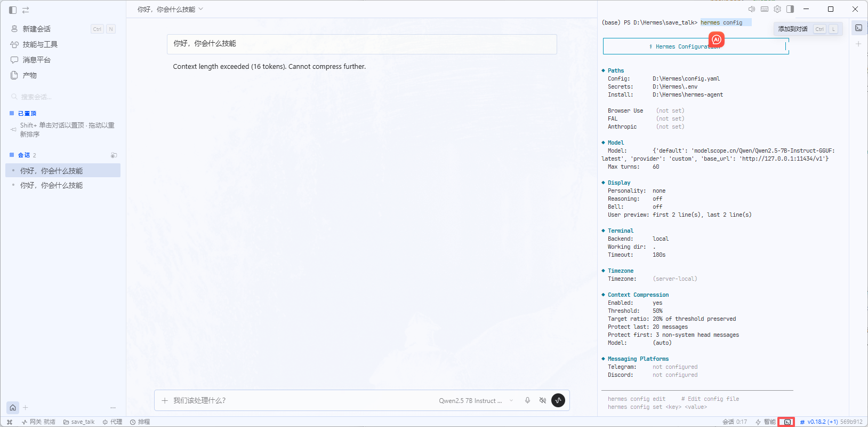This screenshot has height=427, width=868.
Task: Open the three-dot menu at sidebar bottom
Action: pos(112,407)
